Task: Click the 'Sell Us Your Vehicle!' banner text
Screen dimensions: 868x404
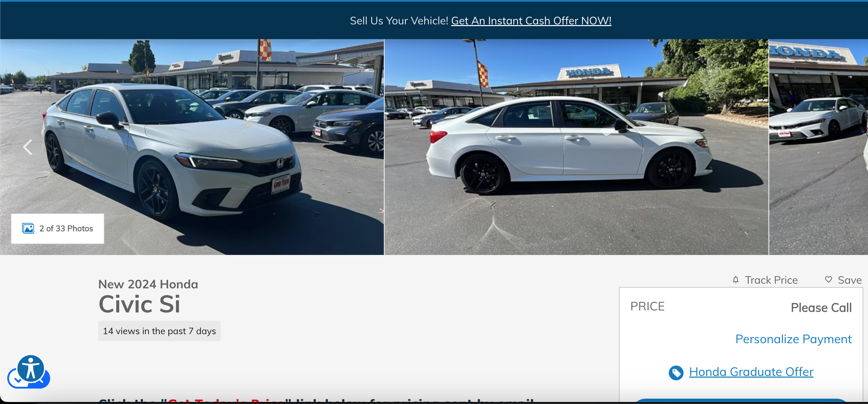Action: tap(399, 21)
